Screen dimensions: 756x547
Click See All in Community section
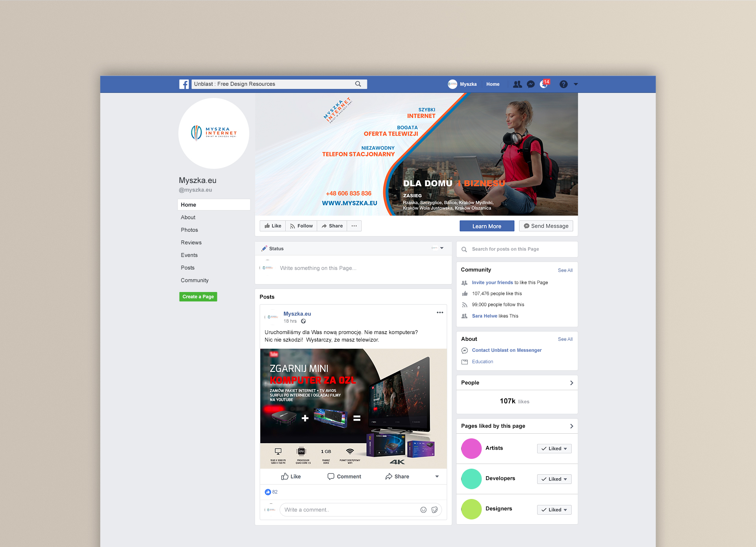565,270
